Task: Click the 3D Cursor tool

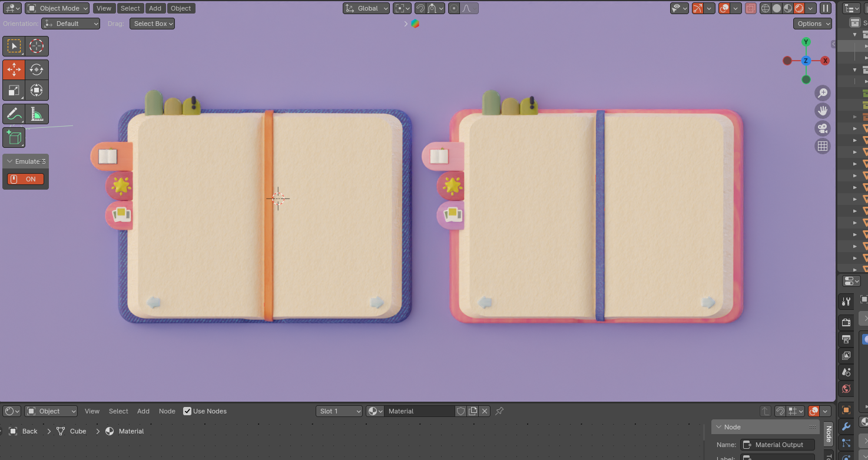Action: pyautogui.click(x=37, y=46)
